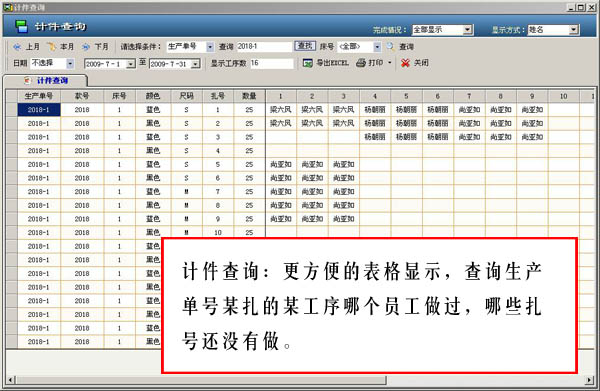Select current month 本月 icon
This screenshot has width=600, height=391.
pos(51,47)
